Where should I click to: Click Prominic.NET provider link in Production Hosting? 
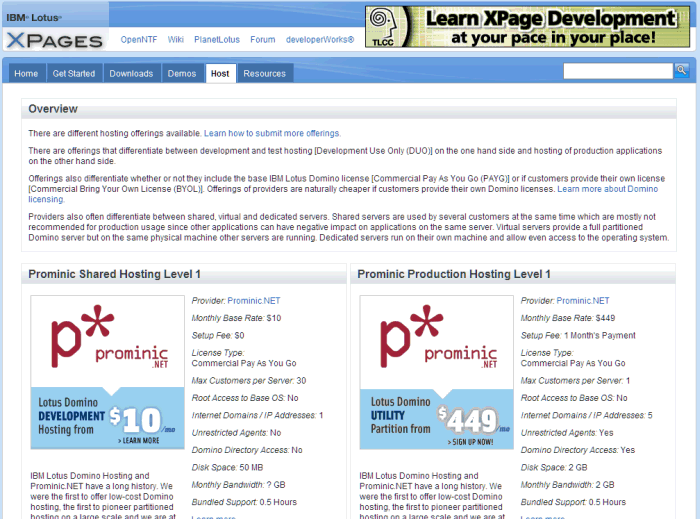click(583, 300)
